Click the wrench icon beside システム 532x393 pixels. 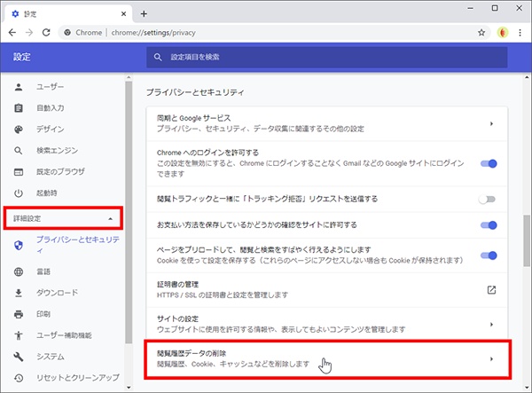click(x=19, y=357)
